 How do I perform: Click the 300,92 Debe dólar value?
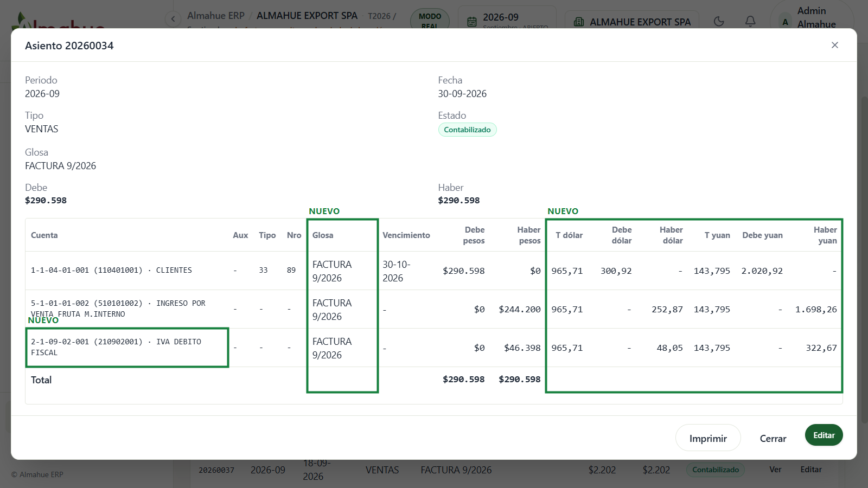[616, 271]
